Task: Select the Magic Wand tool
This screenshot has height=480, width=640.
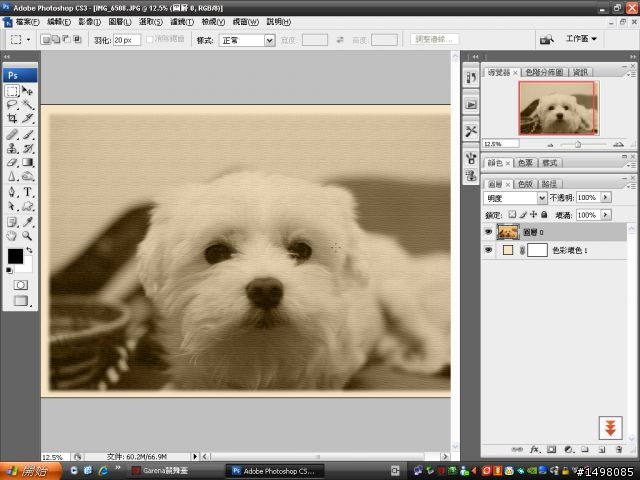Action: (27, 104)
